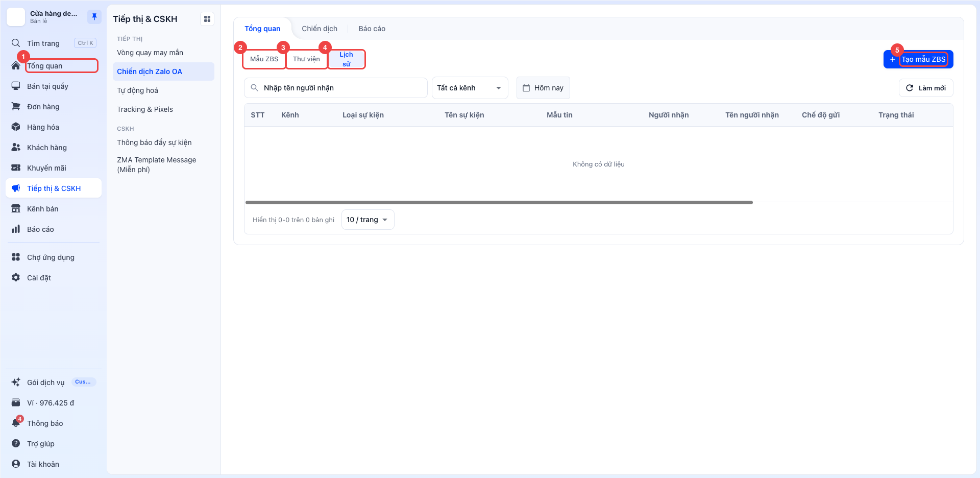The height and width of the screenshot is (478, 980).
Task: Select the Lịch sử sub-tab
Action: pos(347,59)
